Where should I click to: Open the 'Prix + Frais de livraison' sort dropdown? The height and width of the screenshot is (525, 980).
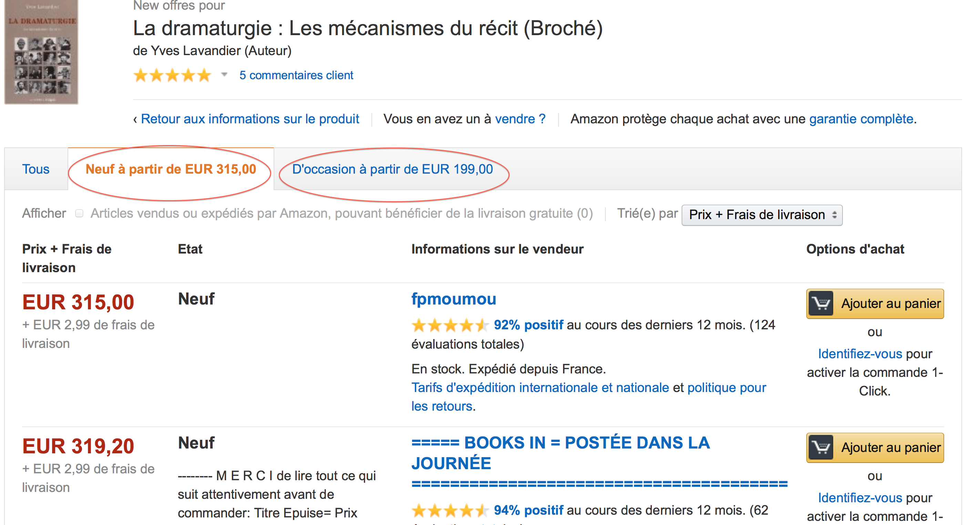tap(762, 215)
